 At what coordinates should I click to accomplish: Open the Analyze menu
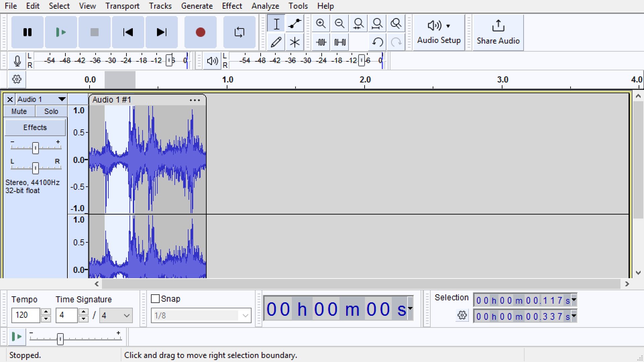pyautogui.click(x=265, y=6)
